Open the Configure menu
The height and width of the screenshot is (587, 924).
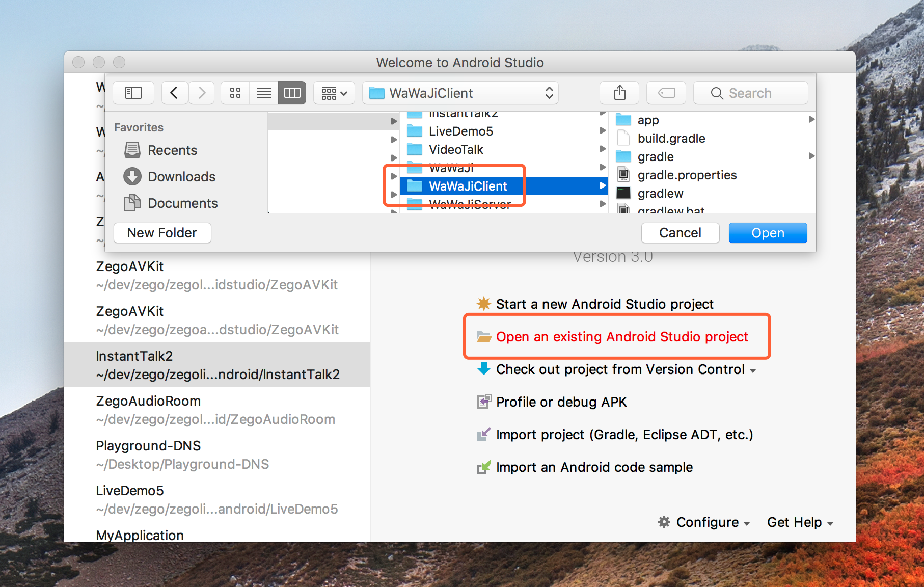(706, 522)
